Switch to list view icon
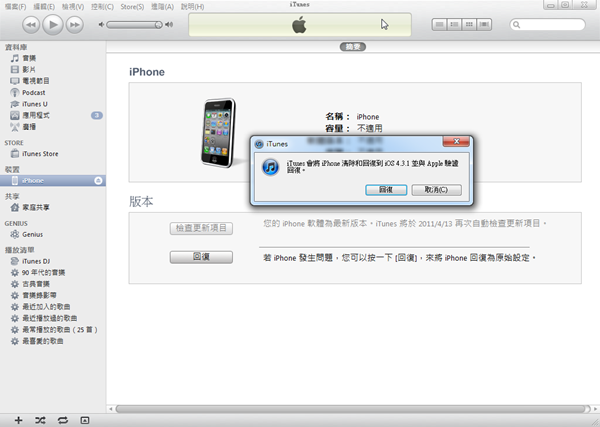Image resolution: width=600 pixels, height=427 pixels. (x=439, y=24)
